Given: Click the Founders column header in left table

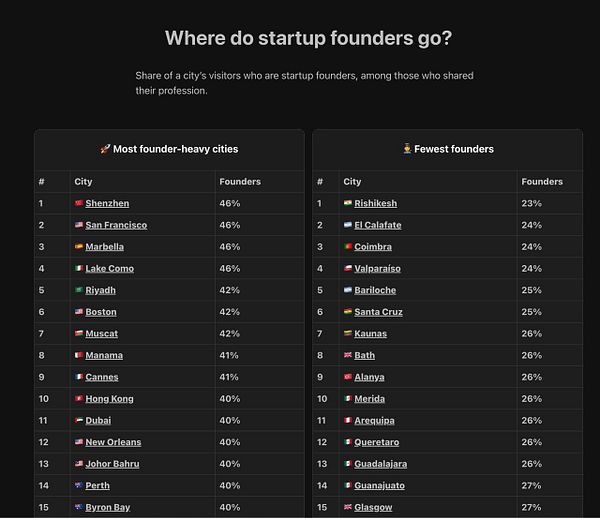Looking at the screenshot, I should [x=240, y=182].
